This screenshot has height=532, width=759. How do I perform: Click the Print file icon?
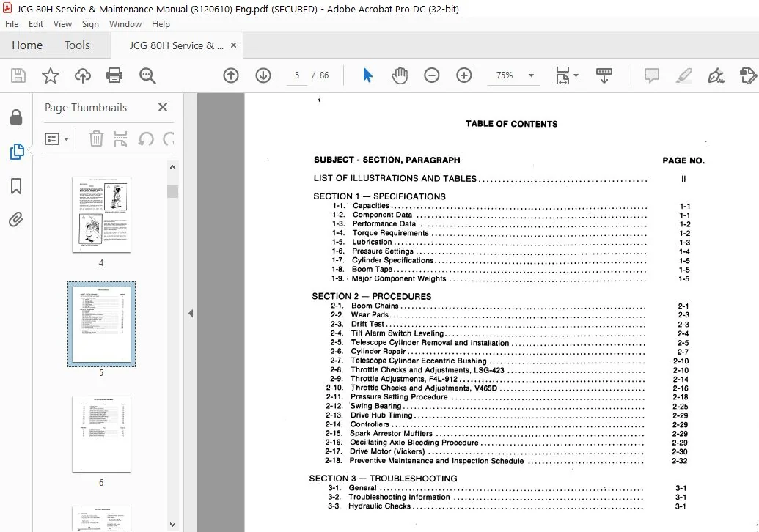[114, 75]
